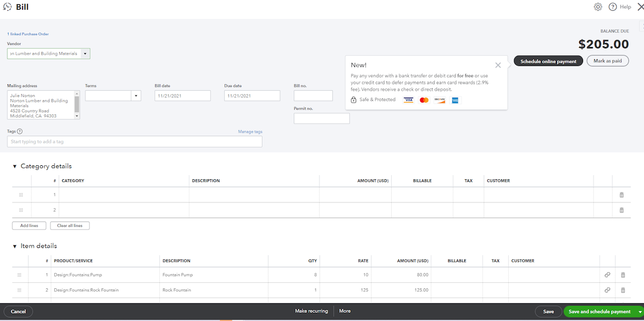Delete the first Category details line
The width and height of the screenshot is (644, 321).
click(x=621, y=194)
